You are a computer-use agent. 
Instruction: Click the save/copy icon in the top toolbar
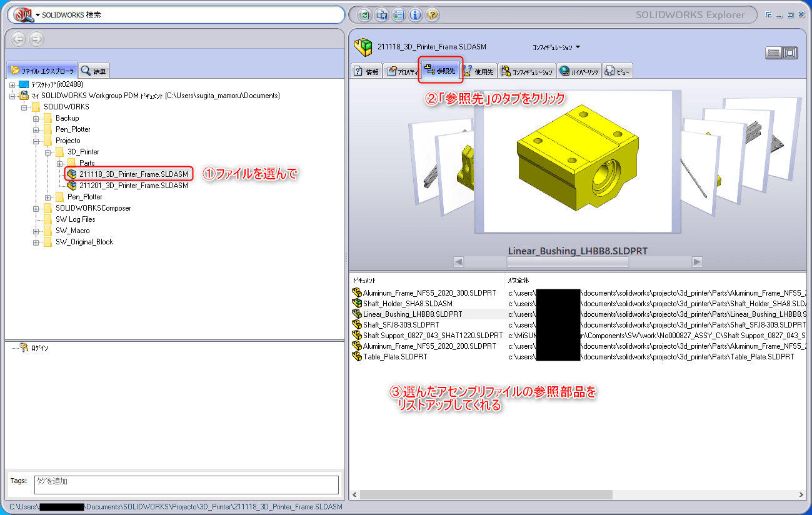coord(381,15)
